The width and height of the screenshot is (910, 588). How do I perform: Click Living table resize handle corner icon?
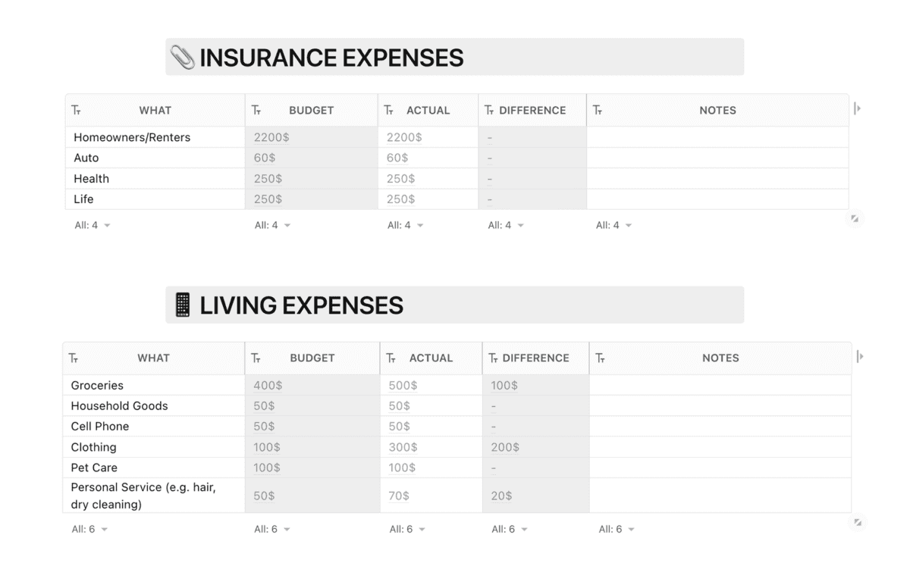coord(858,522)
